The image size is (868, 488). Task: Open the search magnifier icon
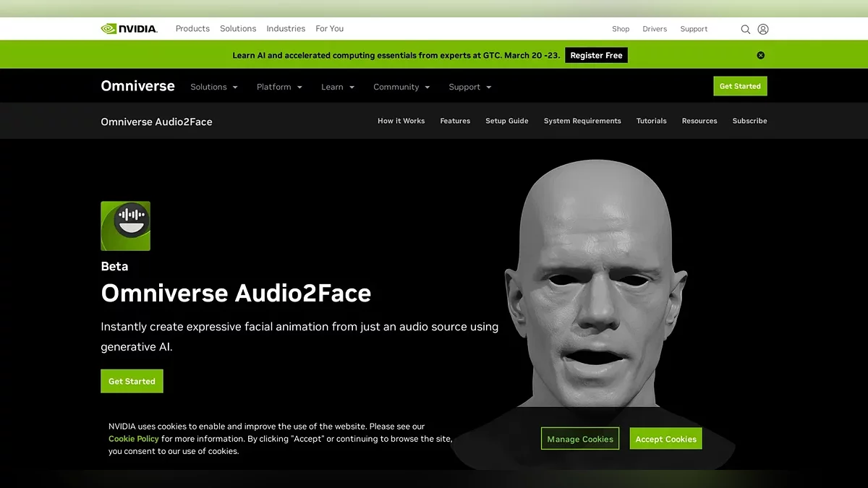[745, 30]
